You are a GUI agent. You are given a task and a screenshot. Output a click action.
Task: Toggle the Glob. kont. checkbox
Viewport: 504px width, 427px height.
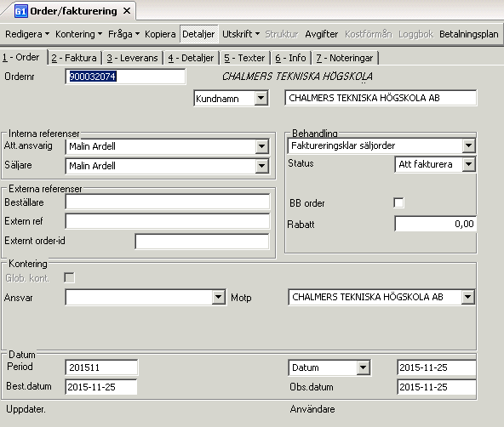point(69,277)
